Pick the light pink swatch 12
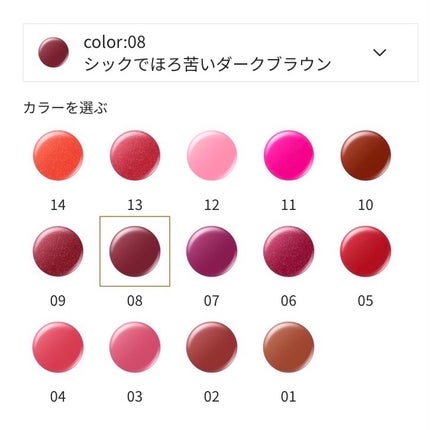 click(x=212, y=155)
